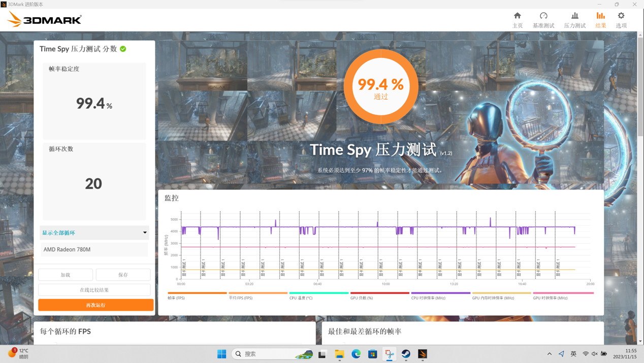
Task: Click the taskbar 搜索 search box
Action: tap(273, 354)
